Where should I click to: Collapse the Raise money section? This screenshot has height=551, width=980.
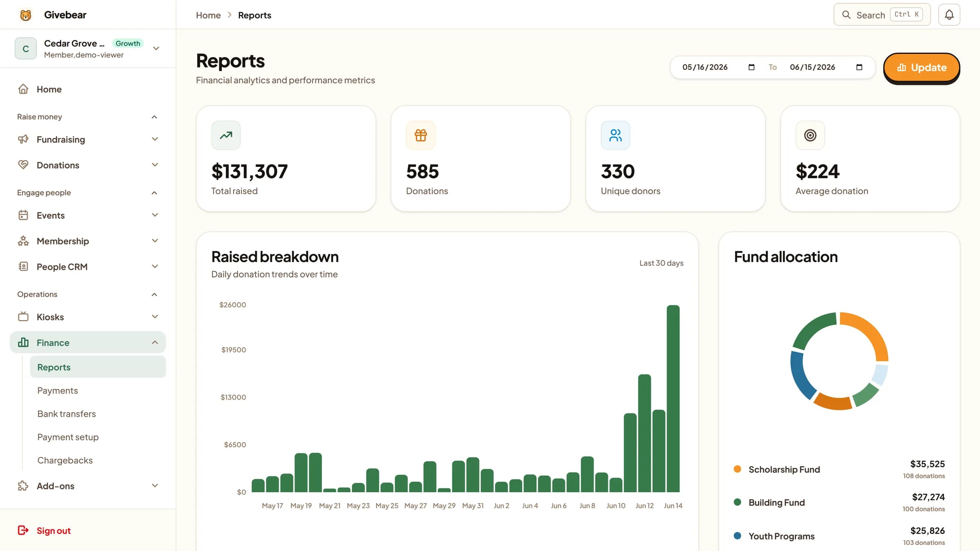point(154,117)
